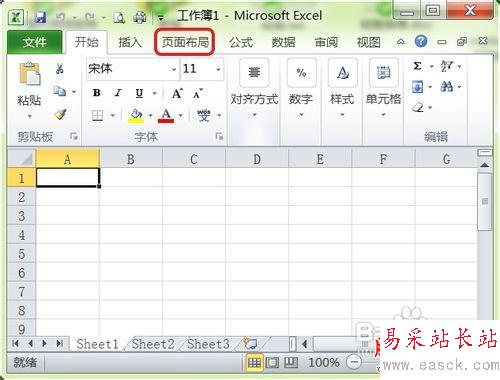Screen dimensions: 500x380
Task: Switch to Sheet3 tab
Action: click(208, 344)
